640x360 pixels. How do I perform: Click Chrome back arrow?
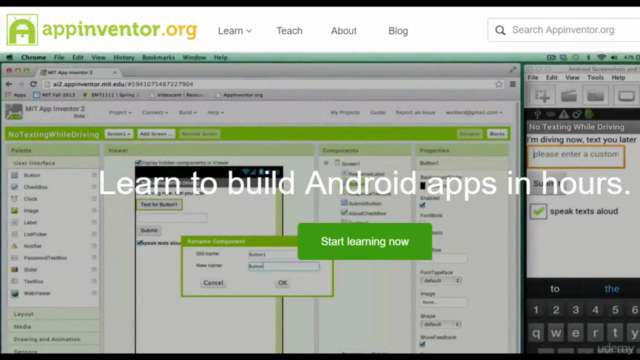(x=9, y=84)
